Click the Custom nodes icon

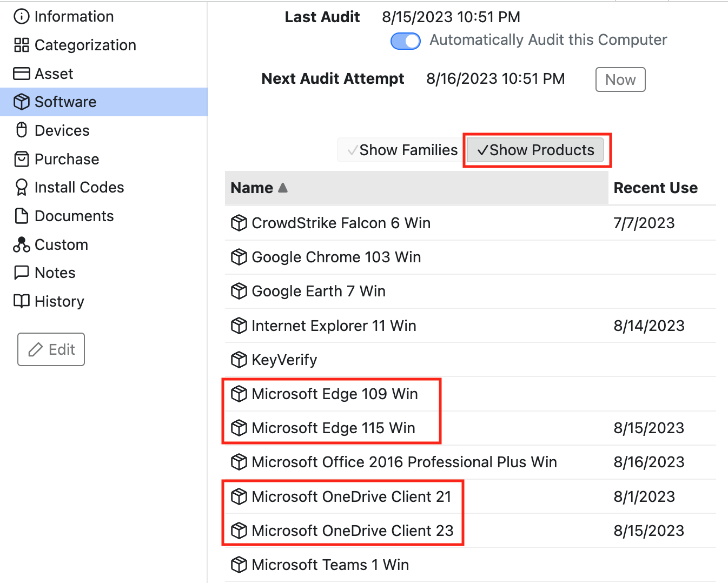(x=21, y=244)
